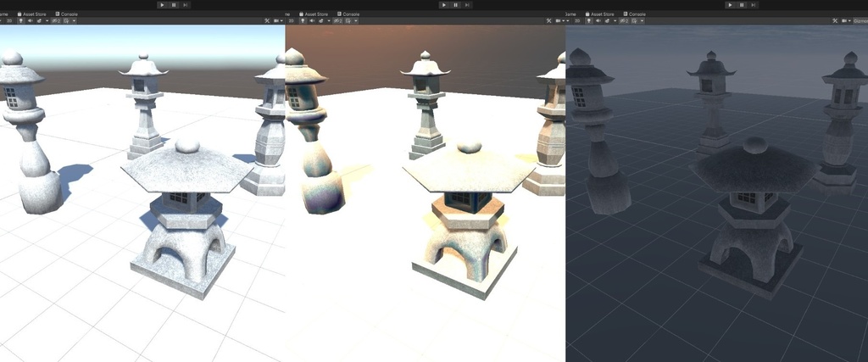Open Asset Store tab in the daylight scene window
Image resolution: width=868 pixels, height=362 pixels.
(32, 14)
